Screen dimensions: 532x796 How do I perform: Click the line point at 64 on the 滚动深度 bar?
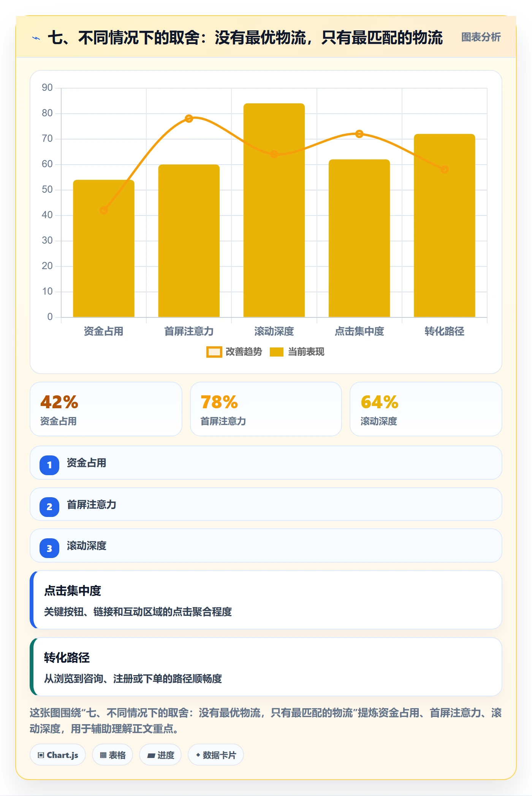pos(274,154)
